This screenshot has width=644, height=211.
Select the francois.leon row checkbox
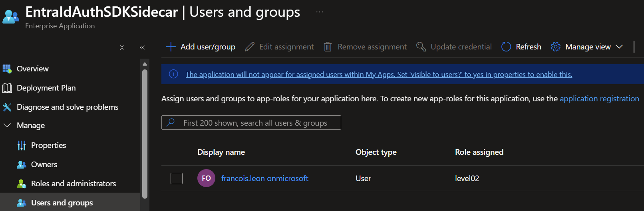click(x=177, y=178)
